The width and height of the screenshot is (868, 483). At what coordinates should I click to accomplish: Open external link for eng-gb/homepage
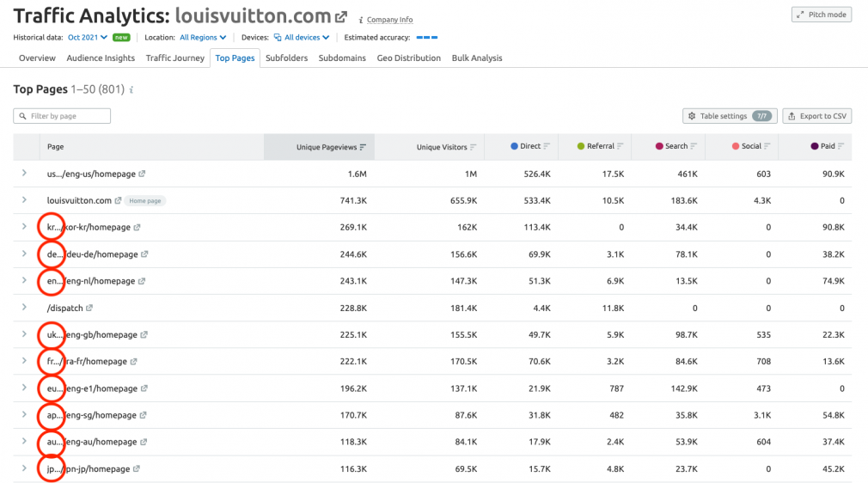[144, 334]
